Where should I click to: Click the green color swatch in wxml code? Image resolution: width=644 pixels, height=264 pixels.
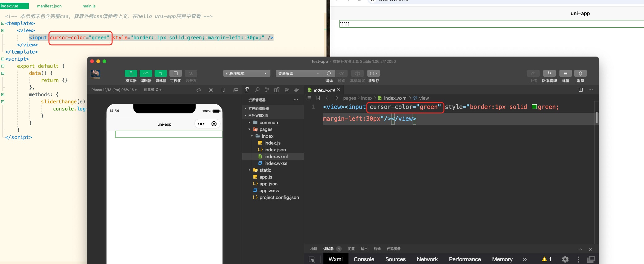pos(534,107)
